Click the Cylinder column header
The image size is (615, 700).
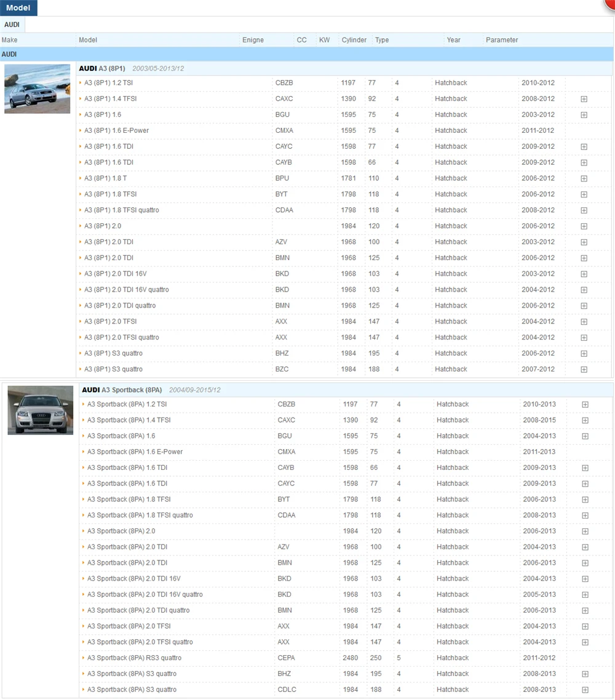tap(354, 40)
